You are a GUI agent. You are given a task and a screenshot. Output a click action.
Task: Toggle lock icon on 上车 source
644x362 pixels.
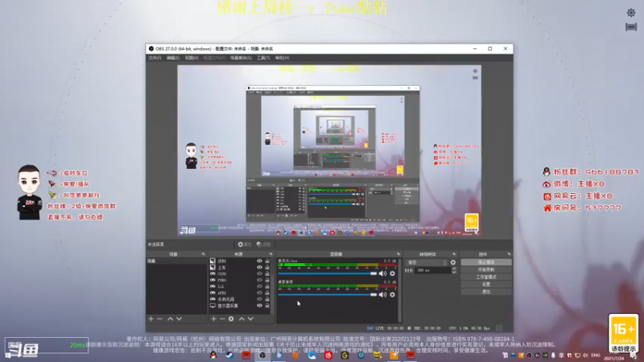click(267, 267)
